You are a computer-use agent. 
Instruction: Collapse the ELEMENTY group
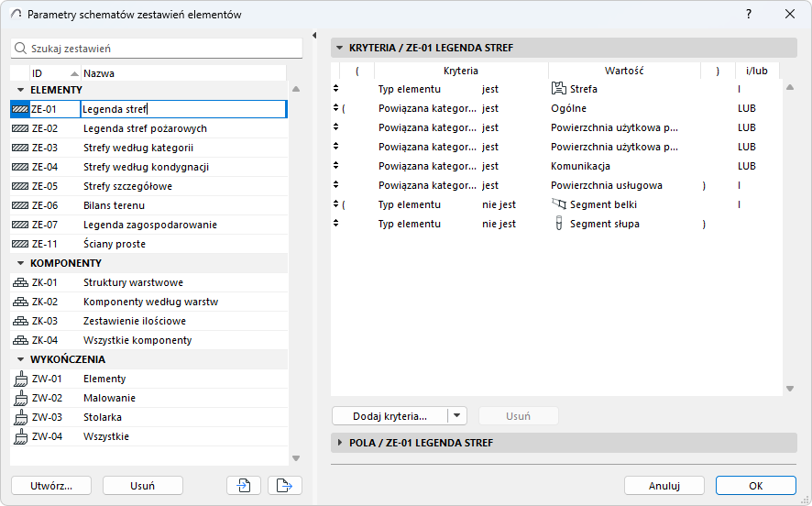point(20,89)
